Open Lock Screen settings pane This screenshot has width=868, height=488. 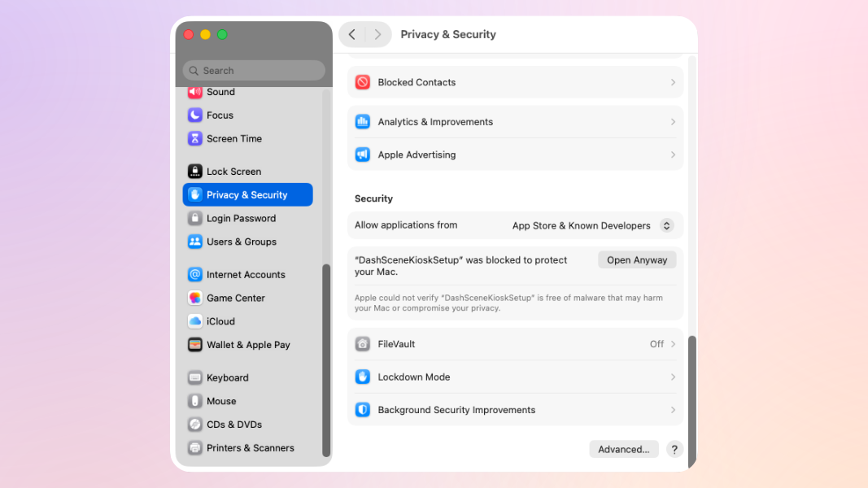click(x=247, y=172)
